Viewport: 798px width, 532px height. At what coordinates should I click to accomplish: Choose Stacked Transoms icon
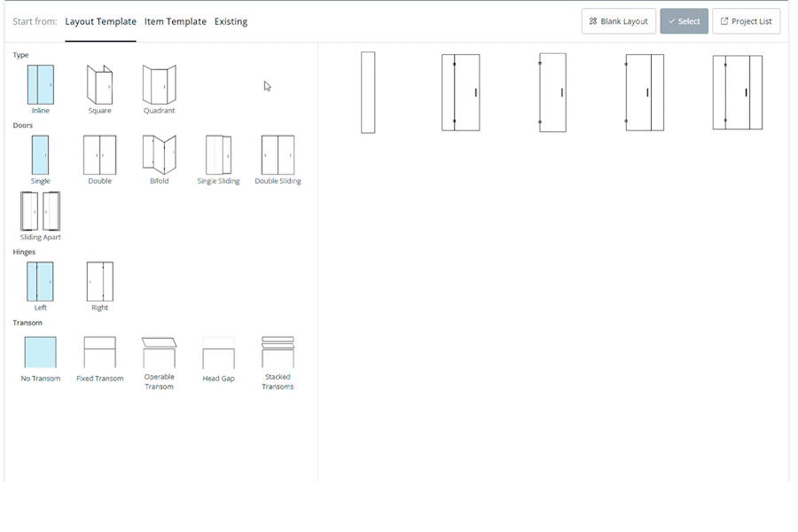(278, 353)
